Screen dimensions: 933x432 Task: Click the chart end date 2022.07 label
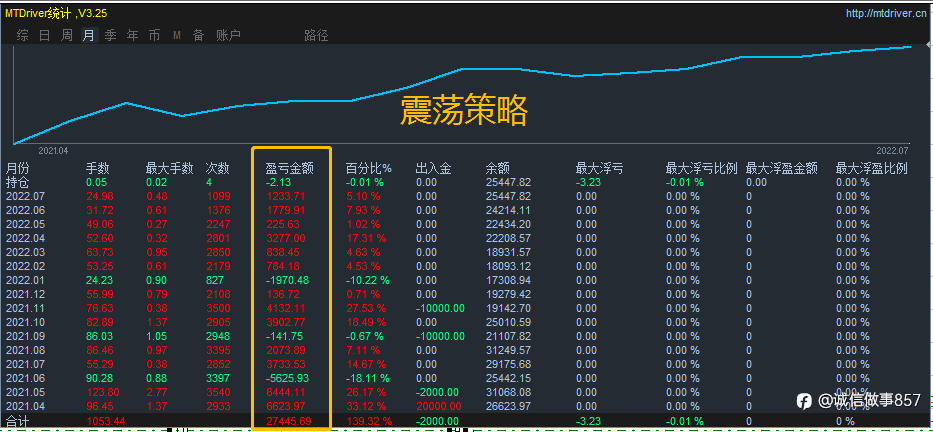[x=893, y=151]
